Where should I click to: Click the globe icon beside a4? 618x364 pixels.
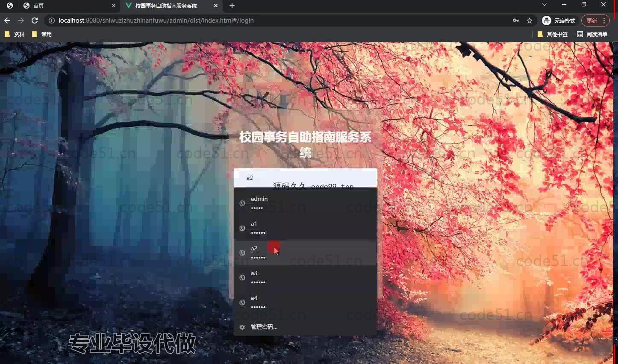242,302
